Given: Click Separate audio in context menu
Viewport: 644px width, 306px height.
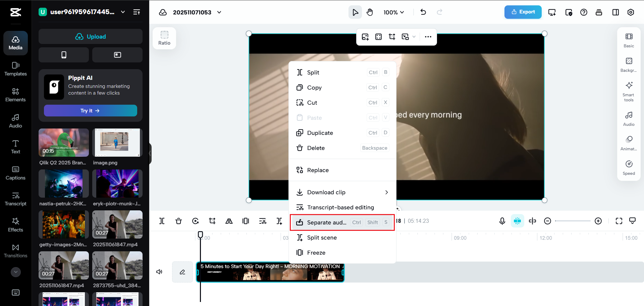Looking at the screenshot, I should (x=342, y=222).
